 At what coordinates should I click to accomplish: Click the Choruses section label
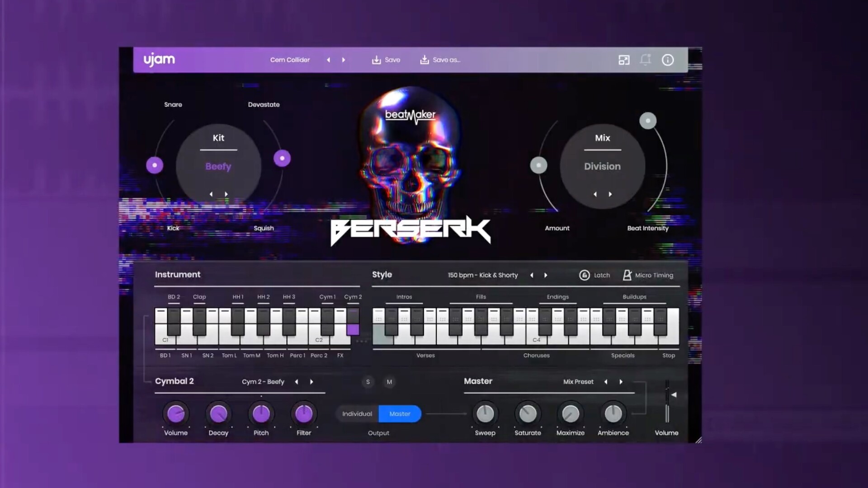[x=537, y=356]
